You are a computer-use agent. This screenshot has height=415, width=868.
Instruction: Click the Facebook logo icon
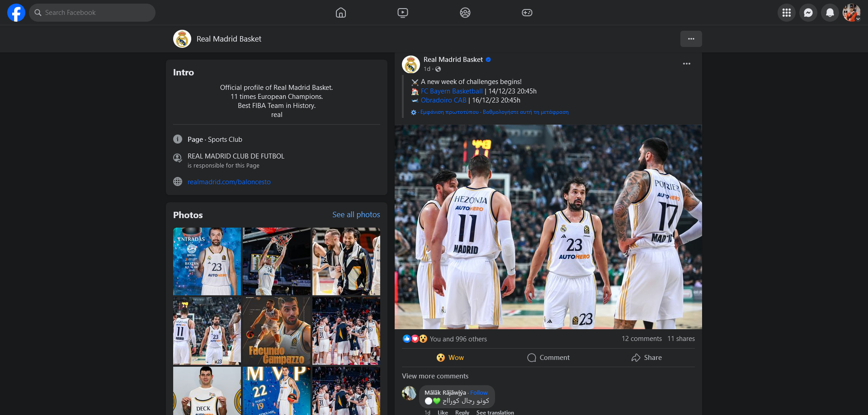pyautogui.click(x=16, y=13)
